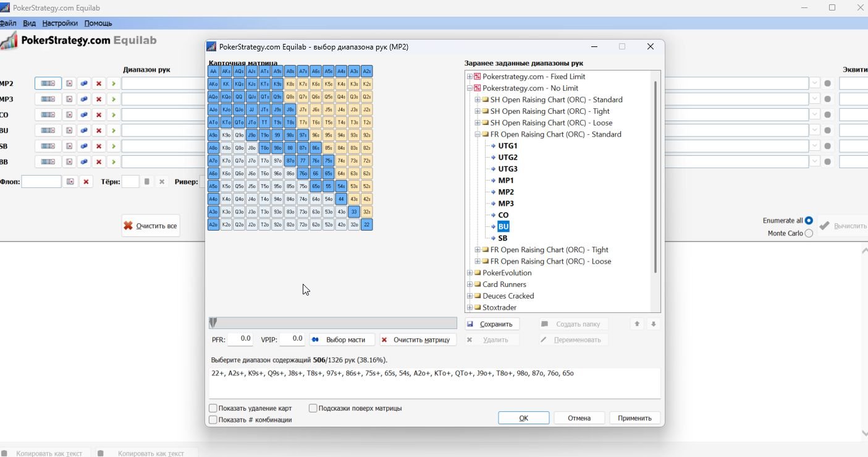Confirm selection with OK button
868x457 pixels.
tap(523, 418)
